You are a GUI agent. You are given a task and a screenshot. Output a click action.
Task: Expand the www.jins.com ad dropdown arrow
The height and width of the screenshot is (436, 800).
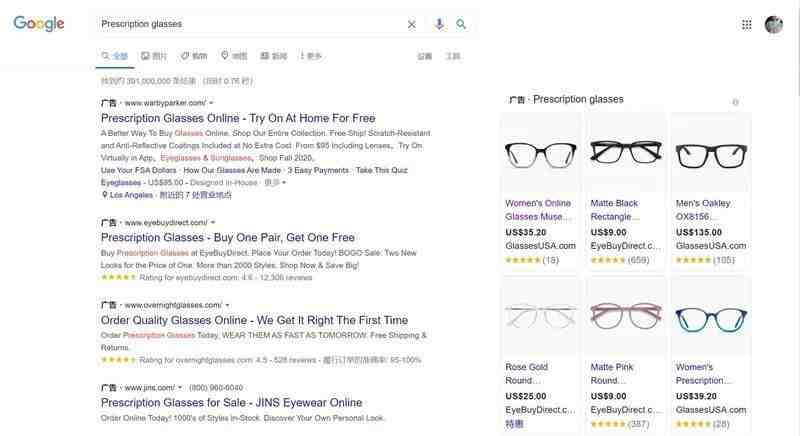point(180,388)
